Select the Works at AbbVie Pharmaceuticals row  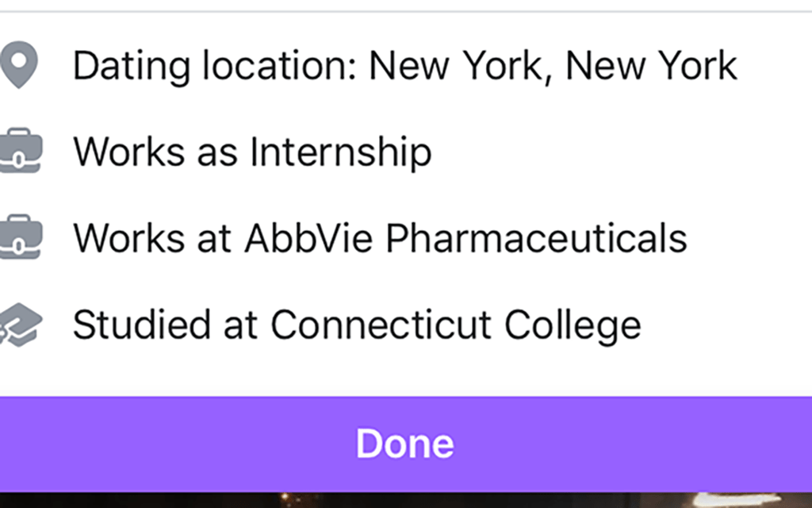379,237
